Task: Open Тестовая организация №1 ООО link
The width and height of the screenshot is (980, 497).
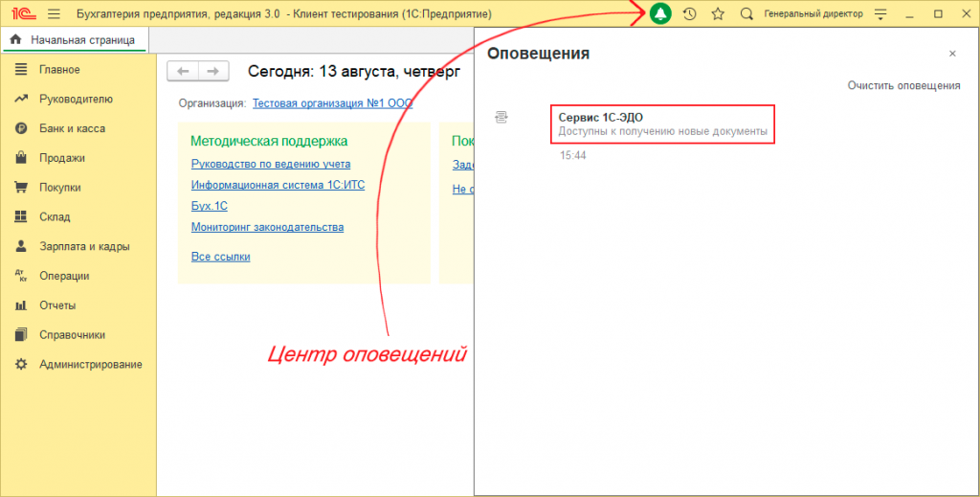Action: [x=332, y=103]
